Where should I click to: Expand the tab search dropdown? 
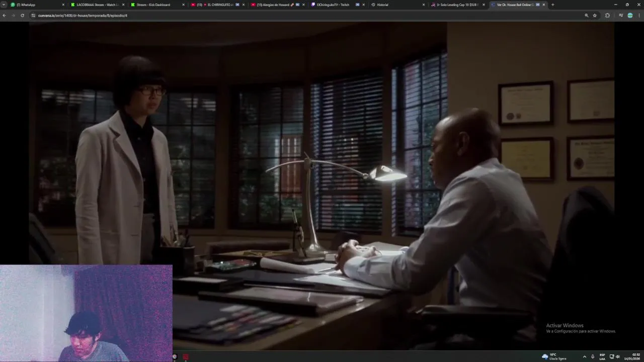(x=4, y=5)
